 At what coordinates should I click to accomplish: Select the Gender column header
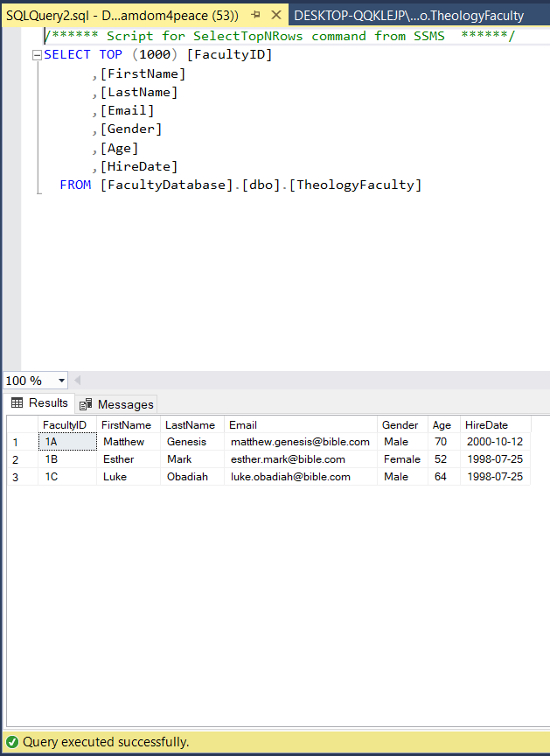[402, 424]
